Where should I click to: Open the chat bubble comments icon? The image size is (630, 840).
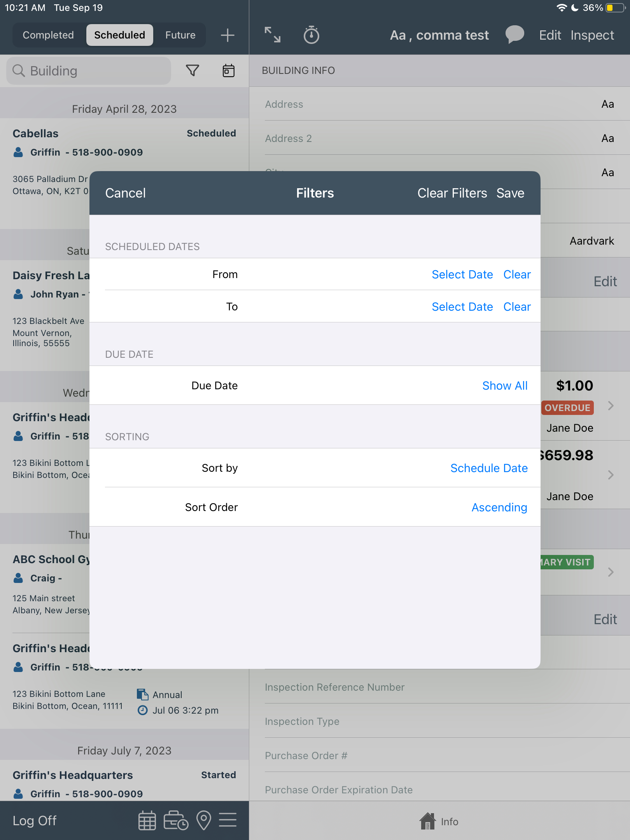click(514, 35)
